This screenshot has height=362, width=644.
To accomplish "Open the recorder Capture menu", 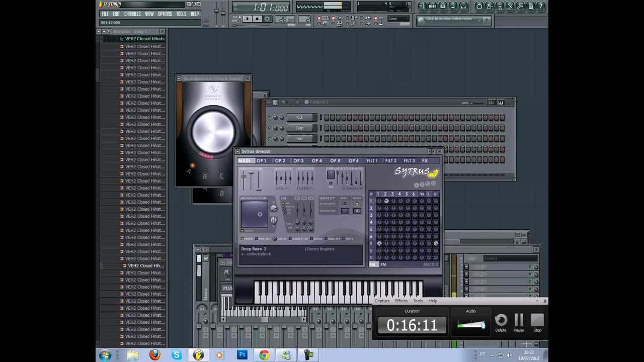I will coord(382,301).
